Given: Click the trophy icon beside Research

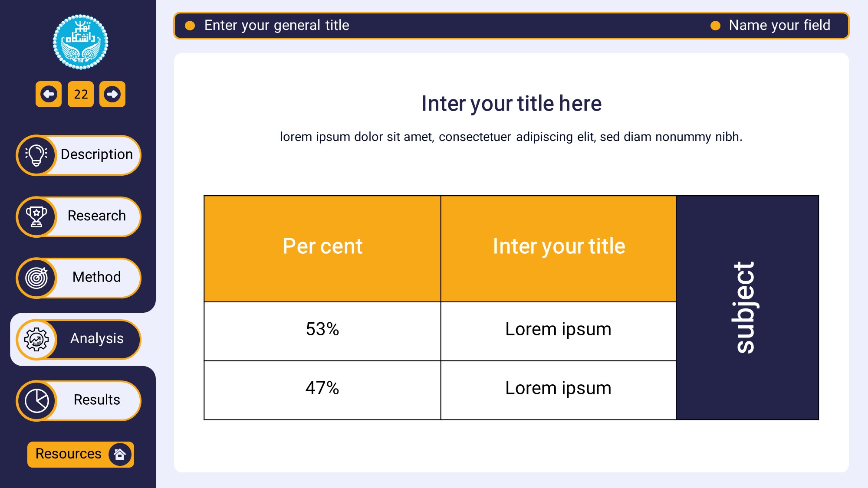Looking at the screenshot, I should coord(37,216).
